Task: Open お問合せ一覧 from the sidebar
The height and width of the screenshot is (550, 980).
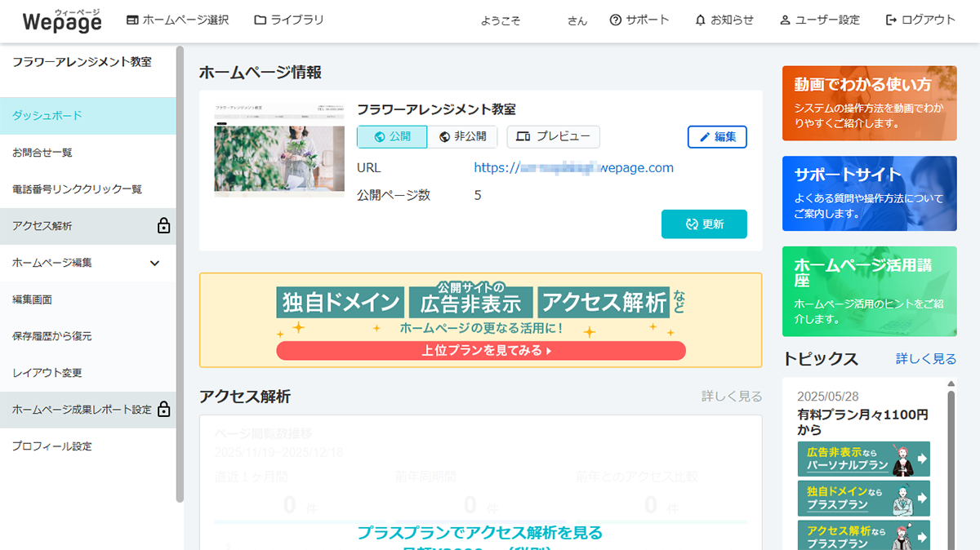Action: point(42,150)
